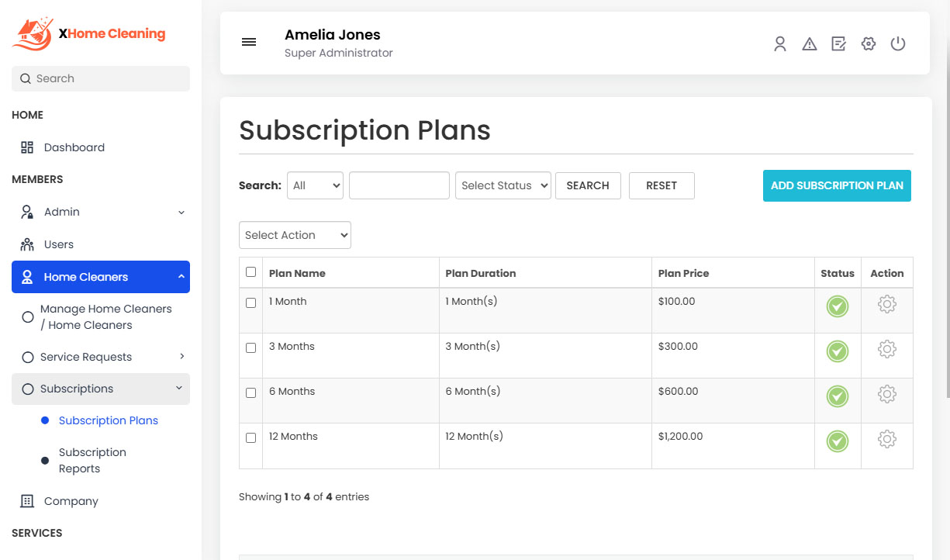Click the ADD SUBSCRIPTION PLAN button

(x=837, y=185)
